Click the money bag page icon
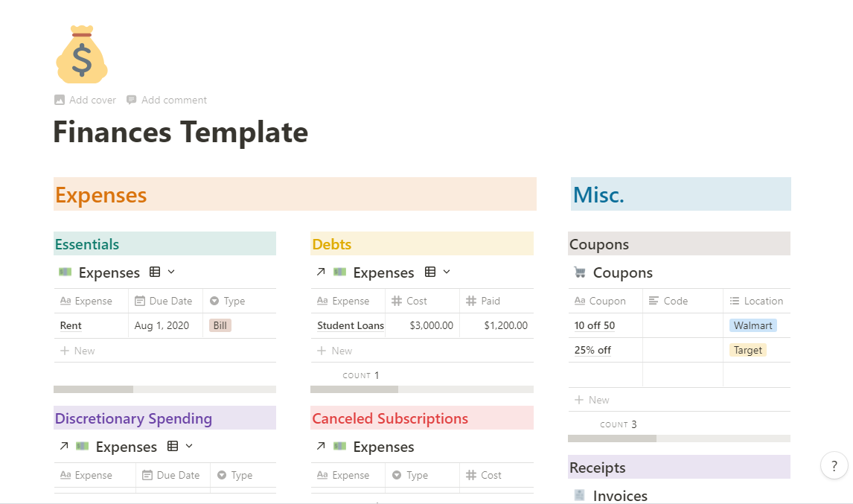 82,54
